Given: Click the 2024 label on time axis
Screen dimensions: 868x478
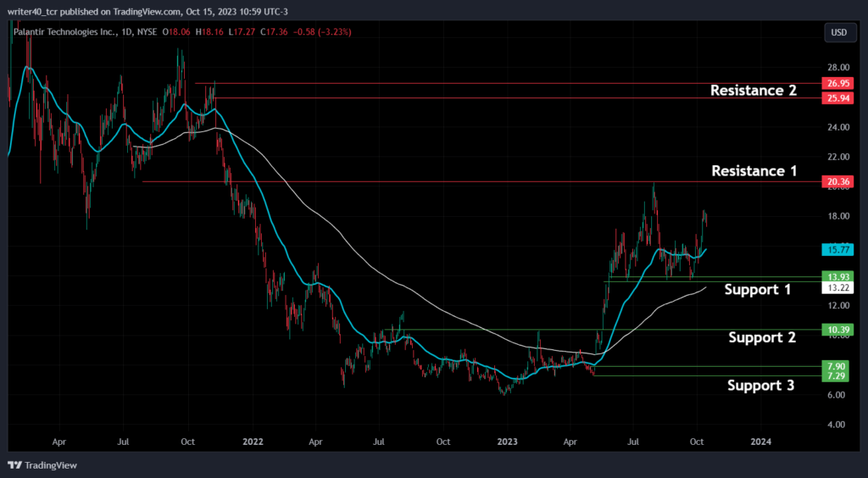Looking at the screenshot, I should point(760,442).
